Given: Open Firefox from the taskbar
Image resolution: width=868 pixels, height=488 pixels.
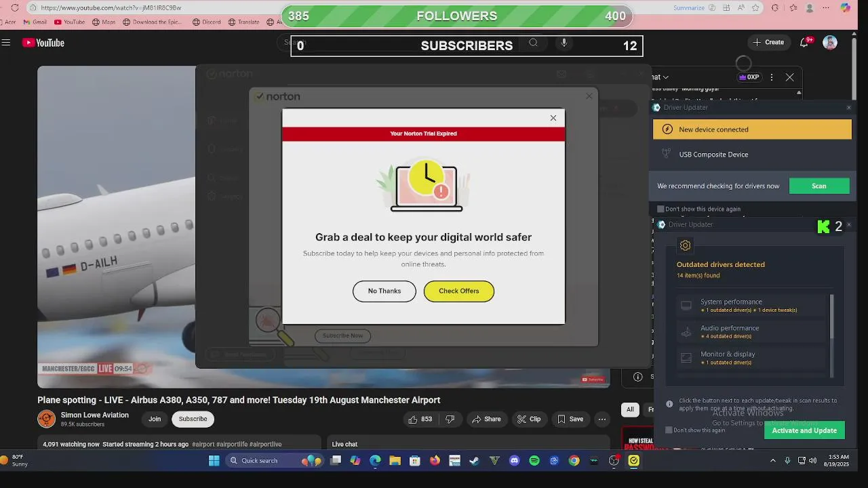Looking at the screenshot, I should tap(435, 461).
